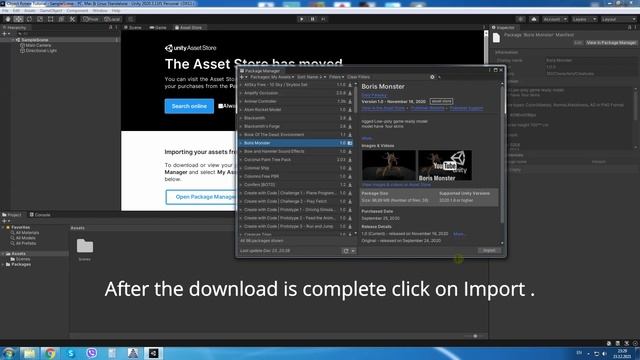
Task: Open the File menu
Action: click(x=5, y=11)
